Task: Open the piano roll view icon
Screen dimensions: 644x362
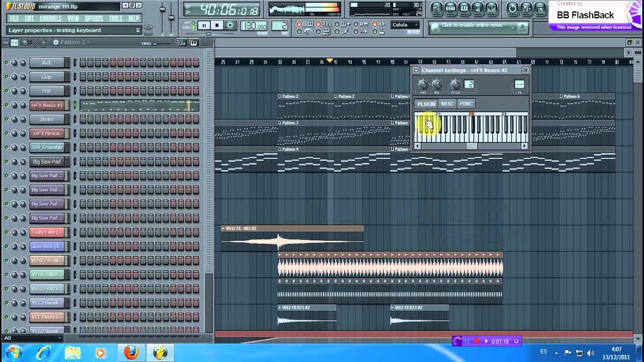Action: [464, 9]
